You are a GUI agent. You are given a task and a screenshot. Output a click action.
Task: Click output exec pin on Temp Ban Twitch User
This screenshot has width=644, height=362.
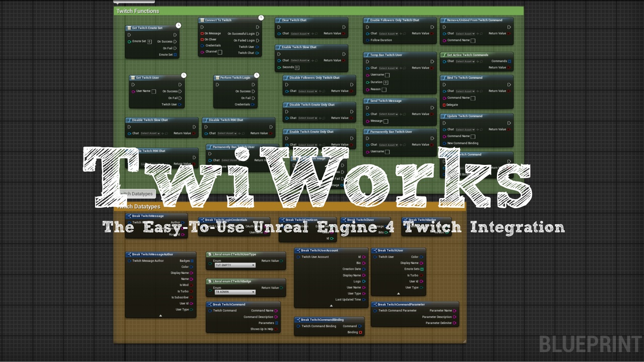coord(432,61)
